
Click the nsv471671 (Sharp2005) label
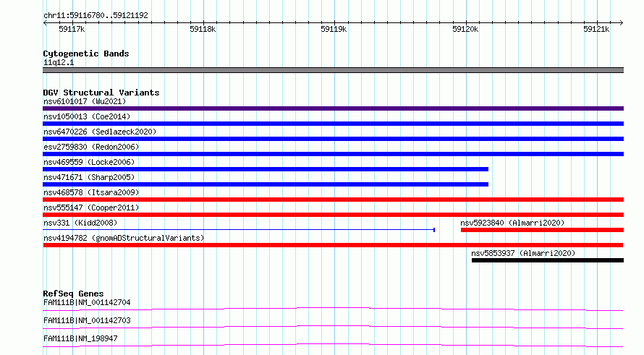click(x=89, y=177)
